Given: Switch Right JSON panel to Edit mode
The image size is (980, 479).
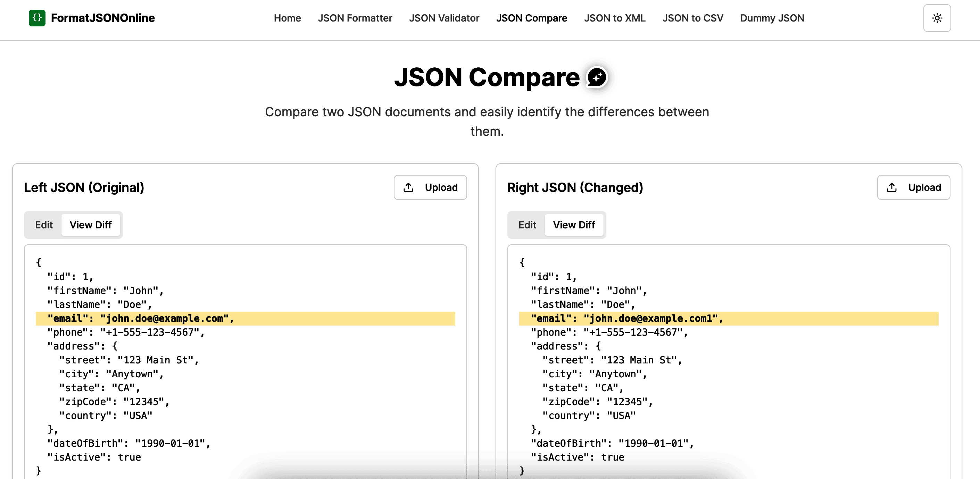Looking at the screenshot, I should 526,225.
